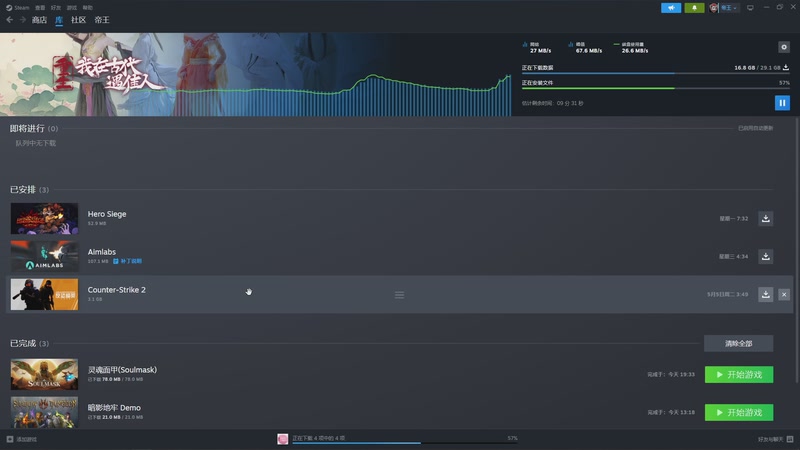Expand the account name dropdown

click(x=729, y=8)
